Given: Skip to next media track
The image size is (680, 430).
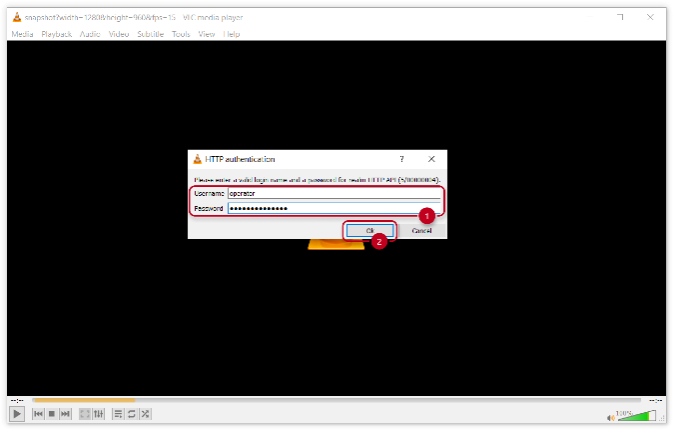Looking at the screenshot, I should pos(66,414).
